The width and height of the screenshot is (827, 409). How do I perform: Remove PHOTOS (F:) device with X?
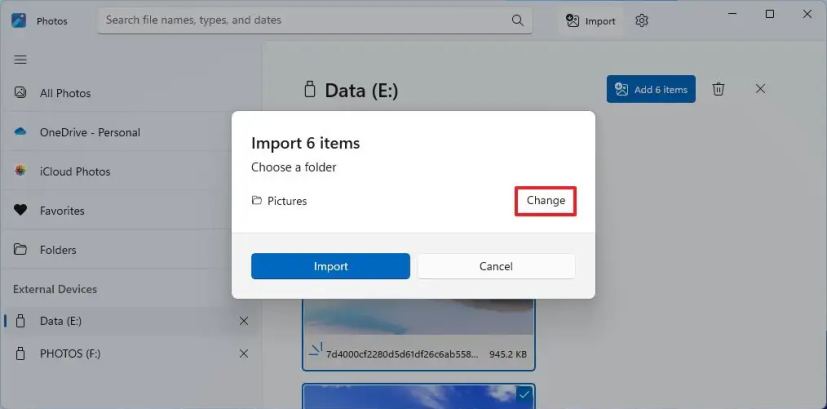244,353
